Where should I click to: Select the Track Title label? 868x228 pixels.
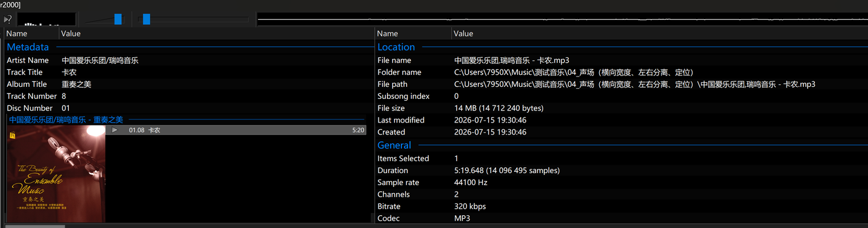coord(25,72)
